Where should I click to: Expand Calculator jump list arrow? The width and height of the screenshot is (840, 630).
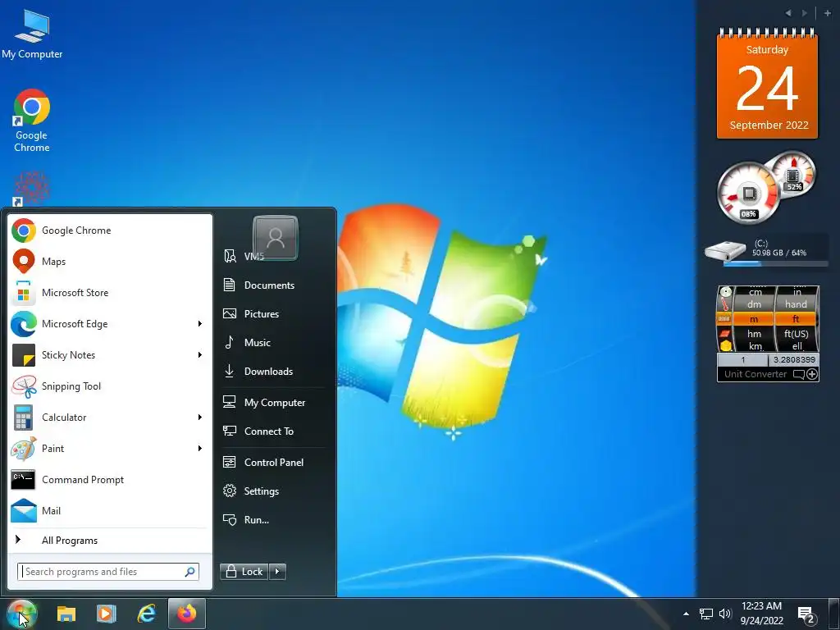[x=200, y=417]
